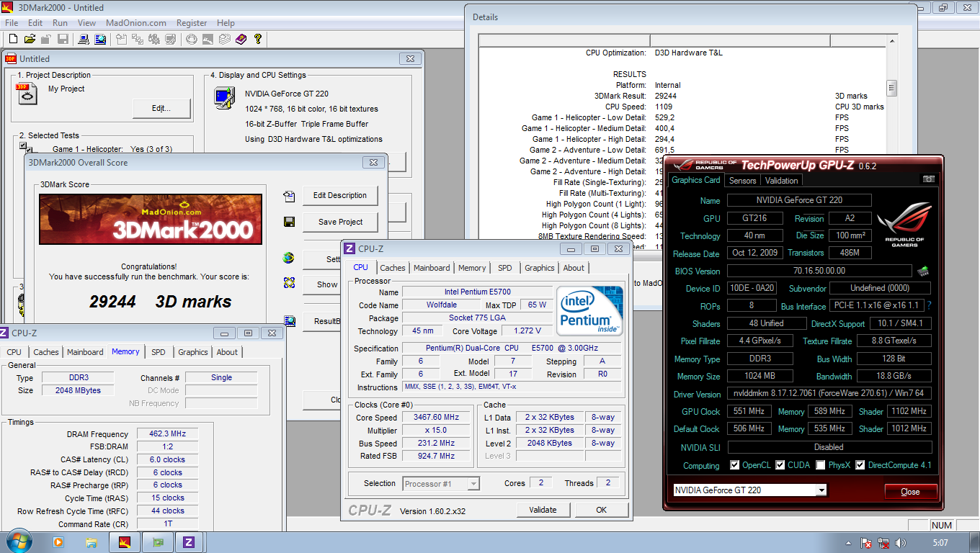This screenshot has width=980, height=553.
Task: Click the monitor with magnifier toolbar icon
Action: [101, 39]
